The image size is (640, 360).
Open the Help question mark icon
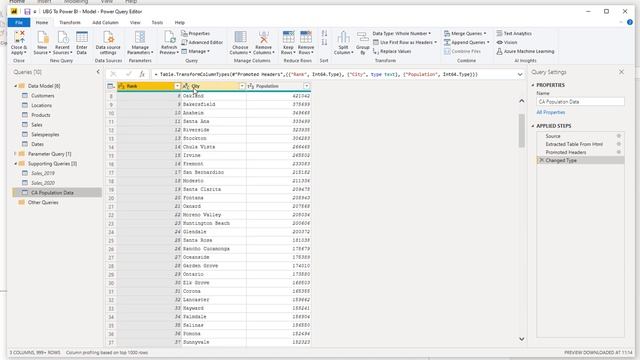click(630, 22)
